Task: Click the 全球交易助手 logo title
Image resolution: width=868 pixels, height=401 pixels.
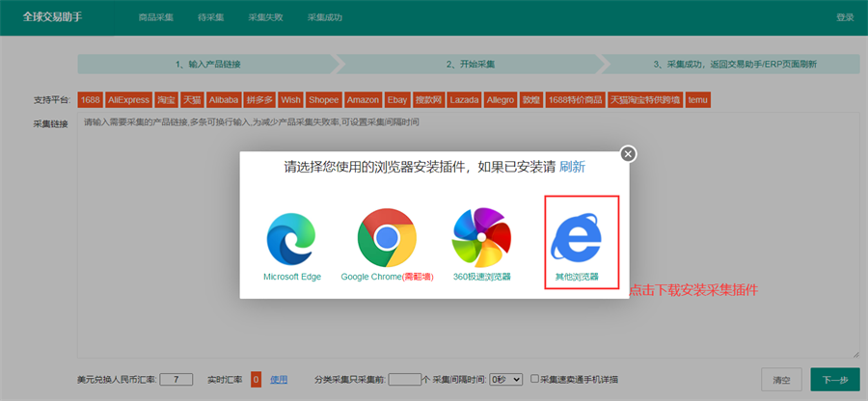Action: (53, 17)
